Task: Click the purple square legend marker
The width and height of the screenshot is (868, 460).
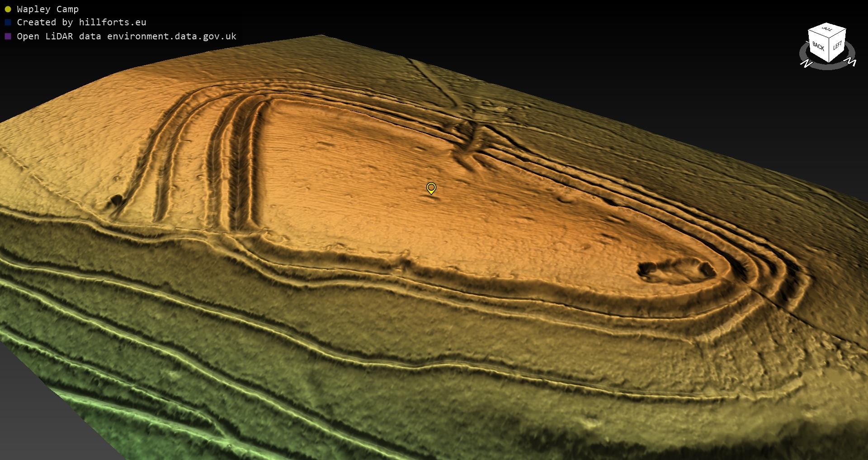Action: 8,36
